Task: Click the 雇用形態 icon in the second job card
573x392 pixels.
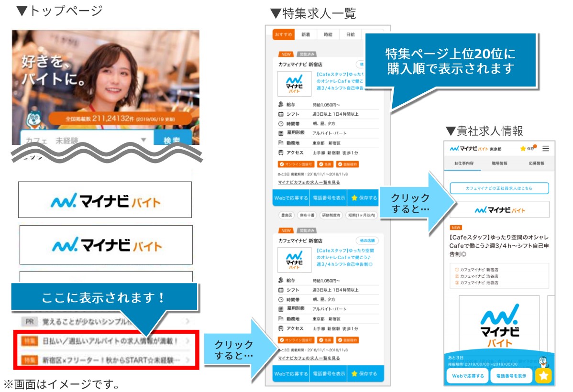Action: pos(281,309)
